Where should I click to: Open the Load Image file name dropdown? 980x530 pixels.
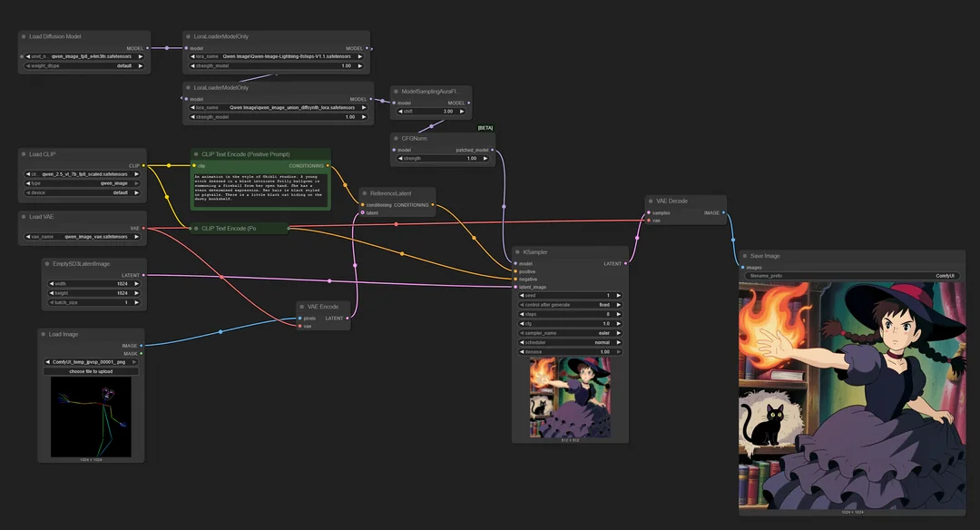point(92,362)
